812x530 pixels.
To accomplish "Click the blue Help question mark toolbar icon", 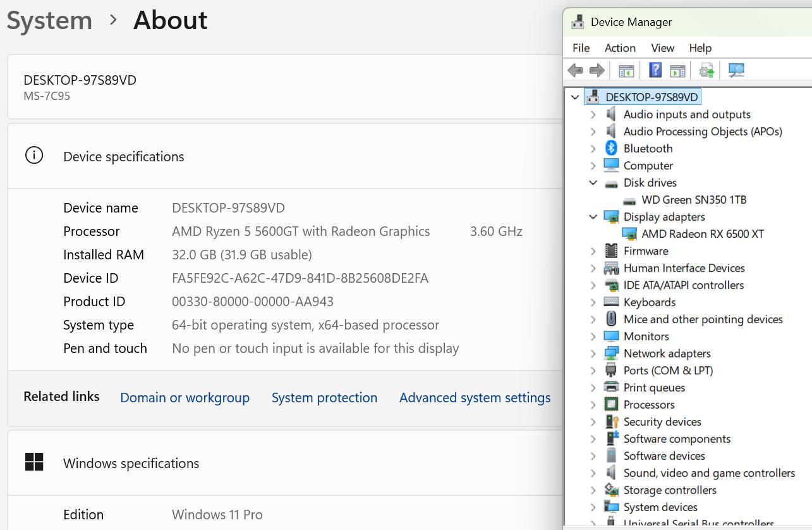I will [x=655, y=70].
